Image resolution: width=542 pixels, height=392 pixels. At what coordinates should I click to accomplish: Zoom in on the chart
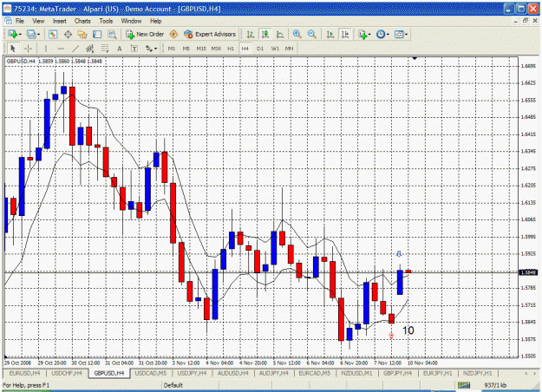coord(297,34)
